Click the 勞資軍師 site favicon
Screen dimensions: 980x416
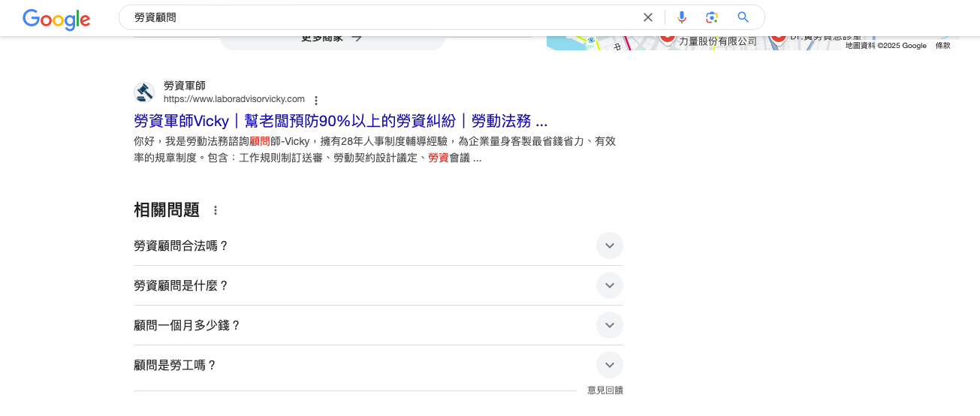(144, 92)
